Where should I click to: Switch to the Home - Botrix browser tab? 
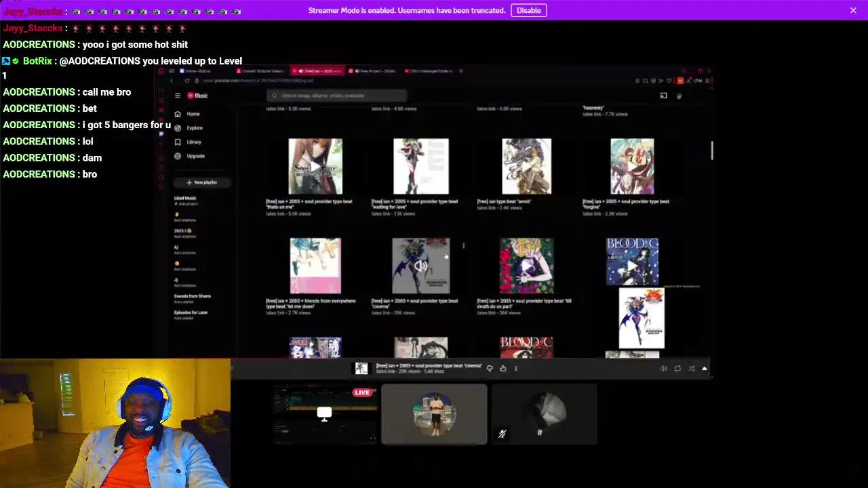(x=197, y=70)
